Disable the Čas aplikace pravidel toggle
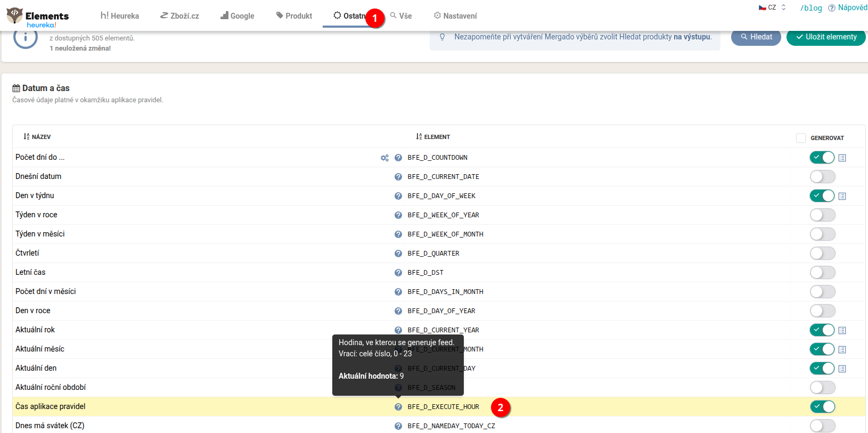 click(x=822, y=407)
